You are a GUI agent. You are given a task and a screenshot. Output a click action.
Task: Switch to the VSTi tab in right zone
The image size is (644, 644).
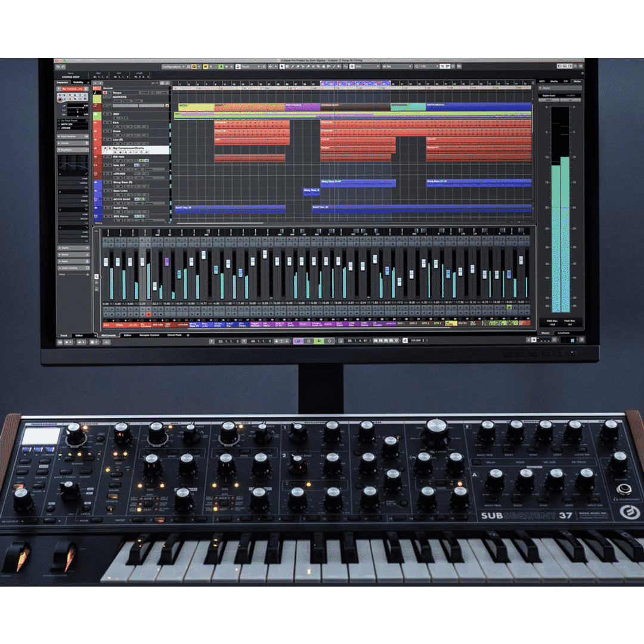click(541, 81)
